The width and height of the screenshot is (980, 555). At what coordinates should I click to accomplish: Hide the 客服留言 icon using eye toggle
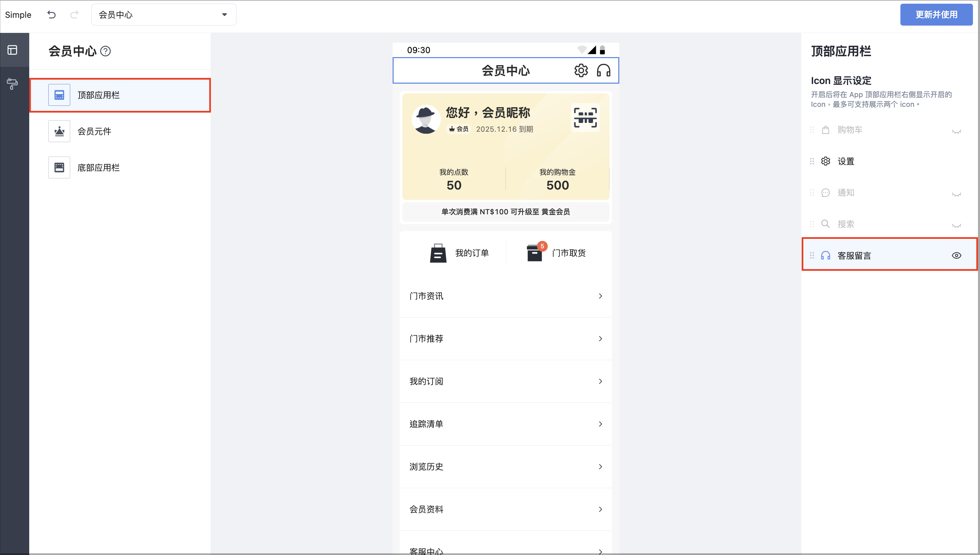click(956, 255)
